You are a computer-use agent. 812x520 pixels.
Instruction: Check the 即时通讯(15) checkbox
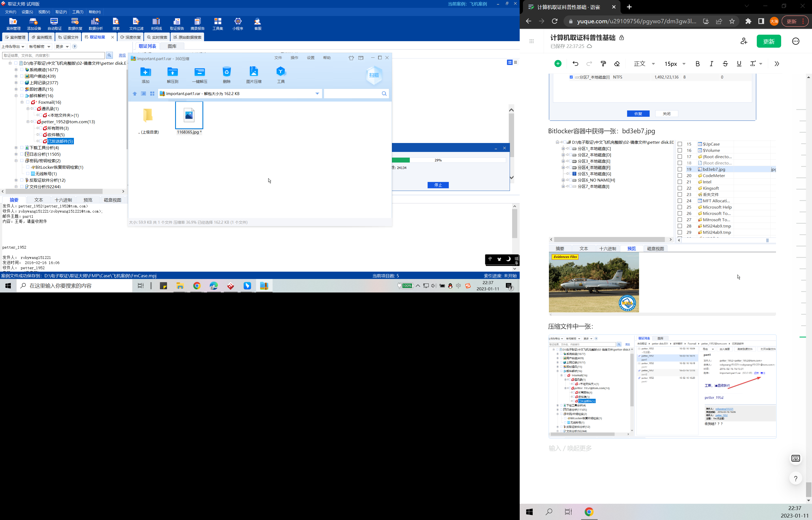[x=22, y=89]
